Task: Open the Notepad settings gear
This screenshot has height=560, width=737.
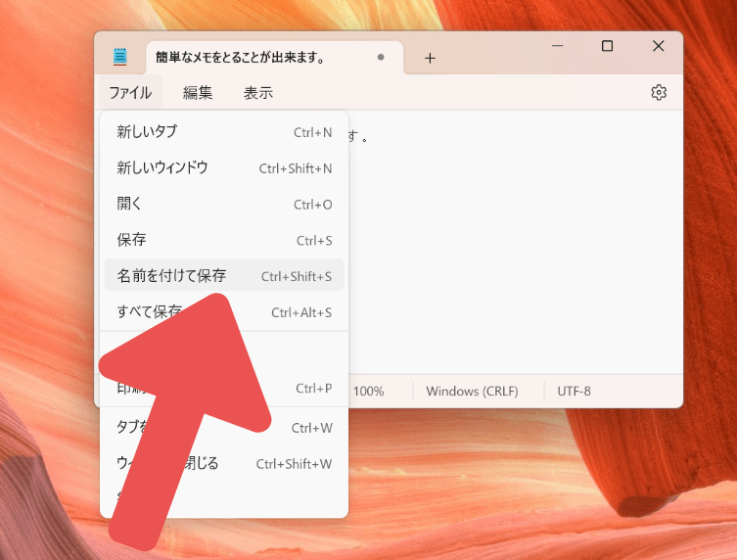Action: pos(659,92)
